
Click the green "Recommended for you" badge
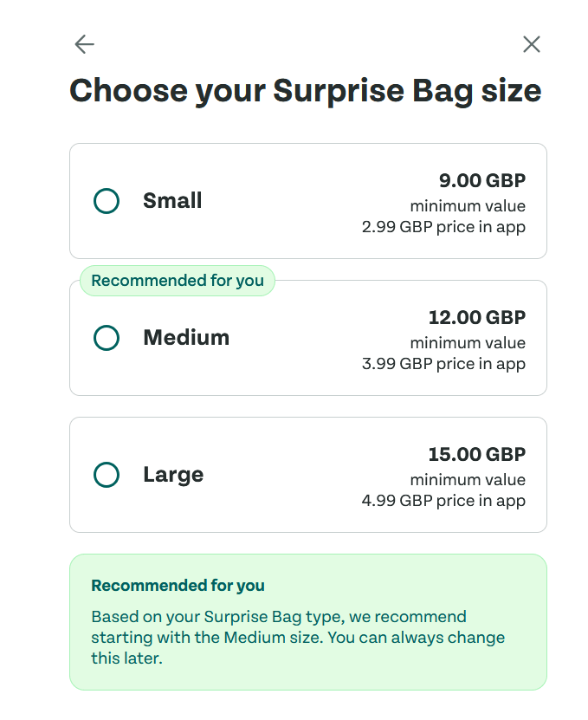[x=178, y=281]
